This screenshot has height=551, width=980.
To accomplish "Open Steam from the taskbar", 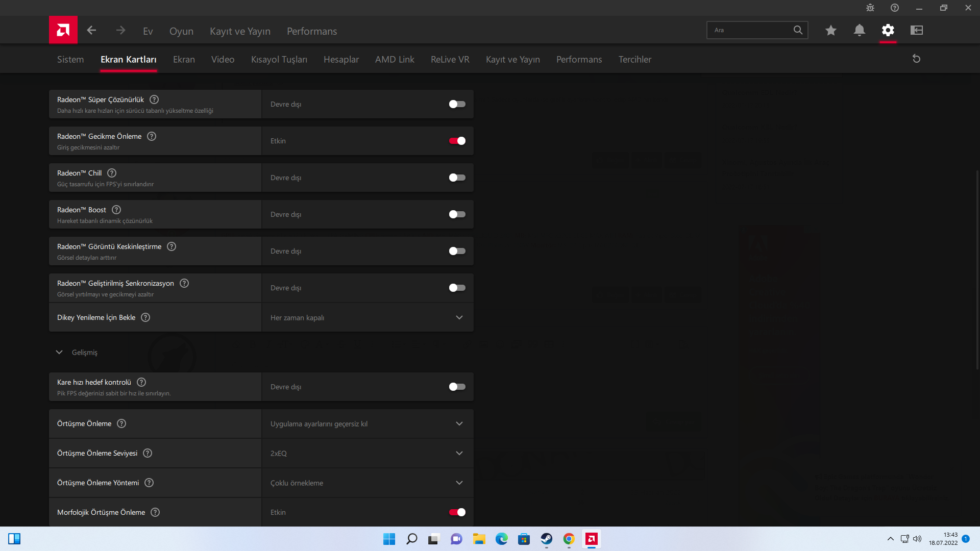I will pyautogui.click(x=546, y=539).
